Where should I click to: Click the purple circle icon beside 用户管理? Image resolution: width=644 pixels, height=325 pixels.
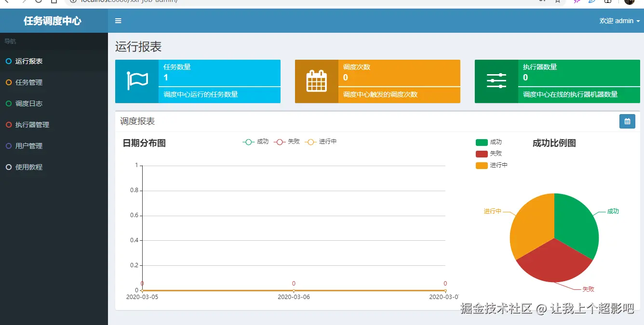tap(8, 146)
